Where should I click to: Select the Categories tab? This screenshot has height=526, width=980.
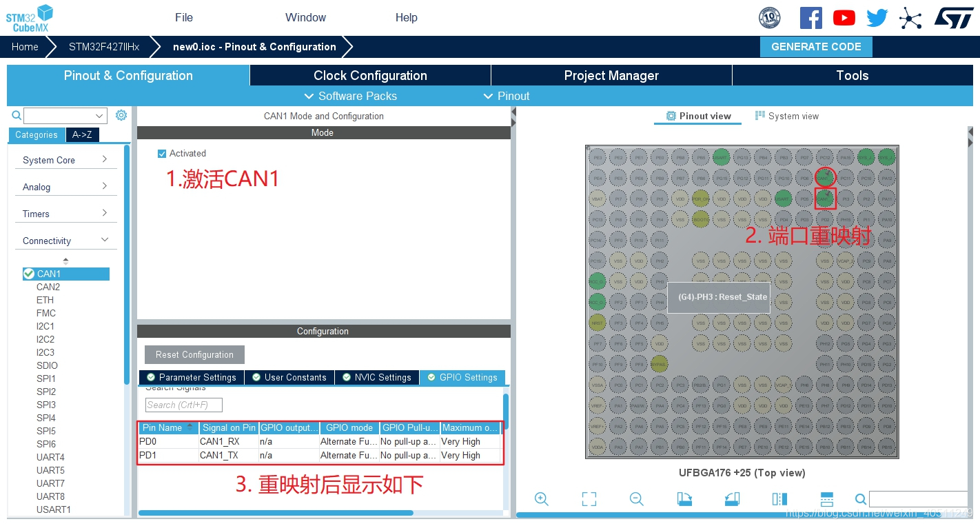[37, 135]
